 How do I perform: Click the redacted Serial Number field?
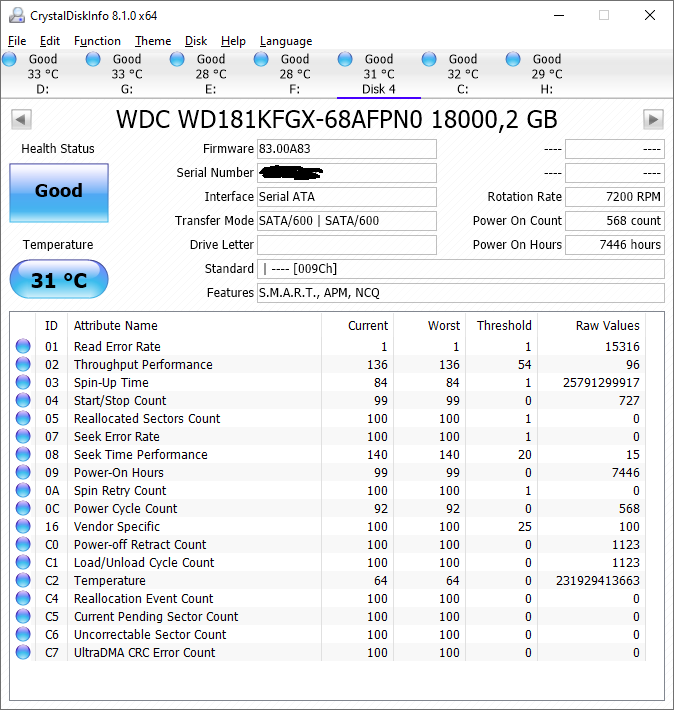347,173
